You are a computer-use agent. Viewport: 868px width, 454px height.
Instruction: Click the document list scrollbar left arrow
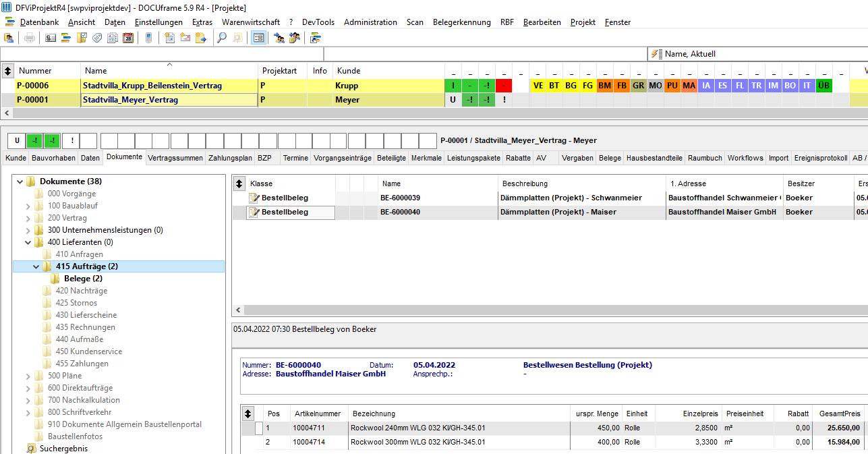click(x=237, y=310)
